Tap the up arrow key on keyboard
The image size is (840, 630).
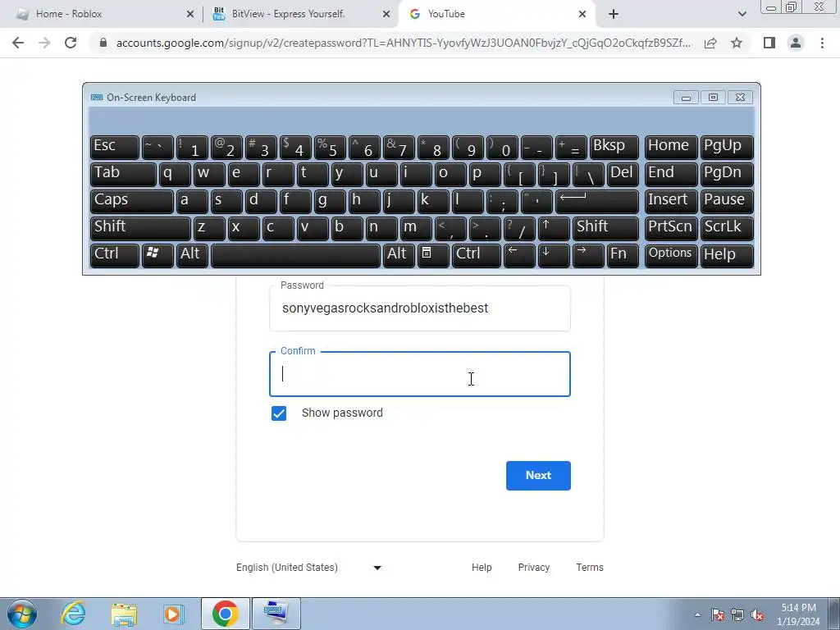coord(554,228)
